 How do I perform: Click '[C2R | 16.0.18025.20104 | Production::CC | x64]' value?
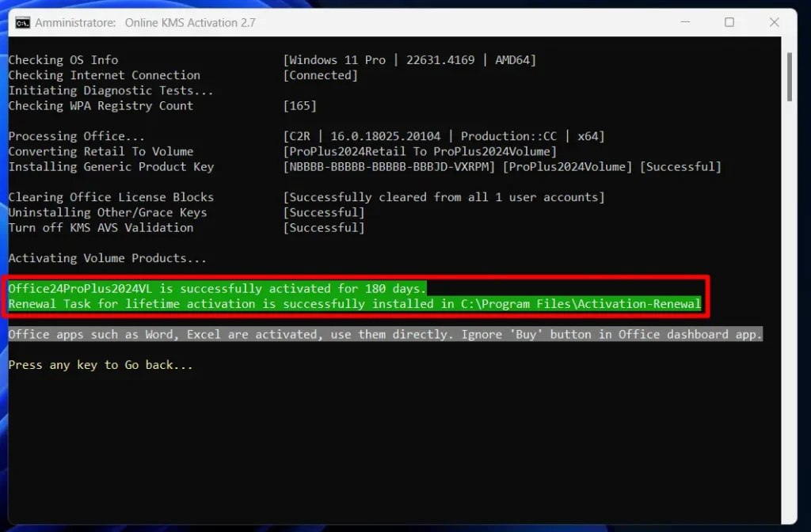444,136
